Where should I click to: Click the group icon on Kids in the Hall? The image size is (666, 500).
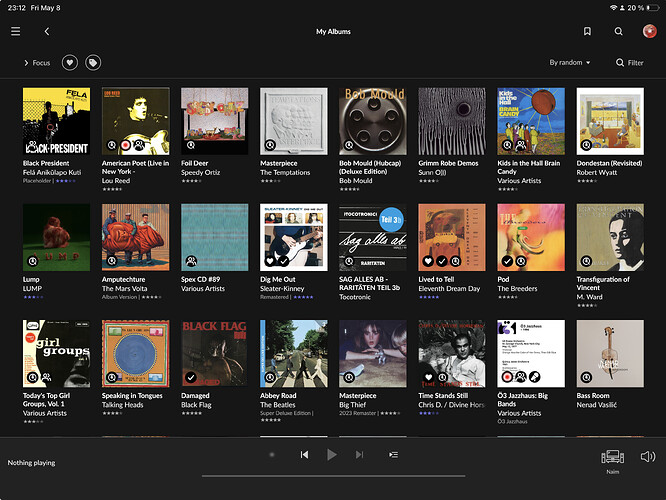[x=521, y=145]
